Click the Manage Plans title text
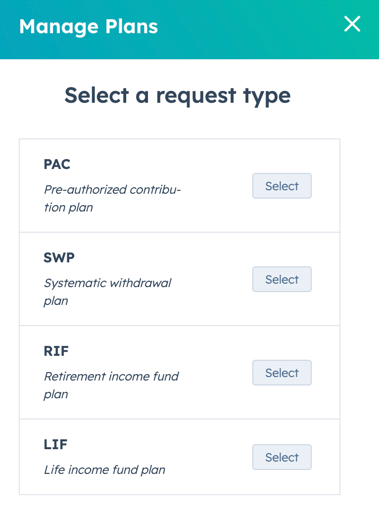The image size is (379, 508). pos(88,27)
